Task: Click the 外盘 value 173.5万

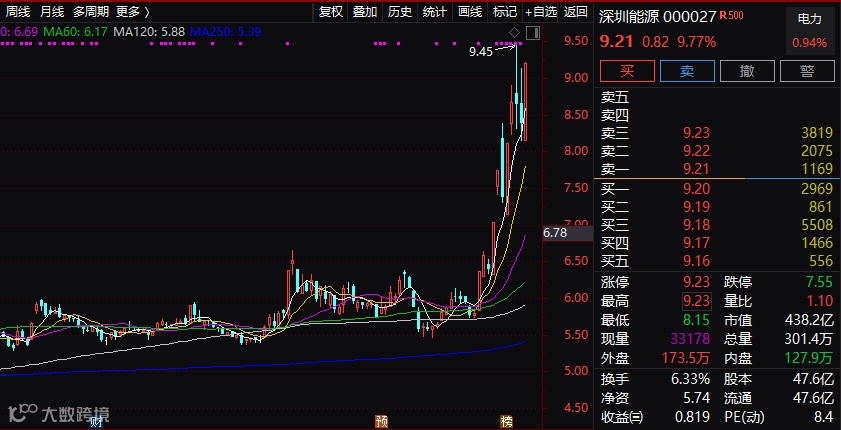Action: 687,359
